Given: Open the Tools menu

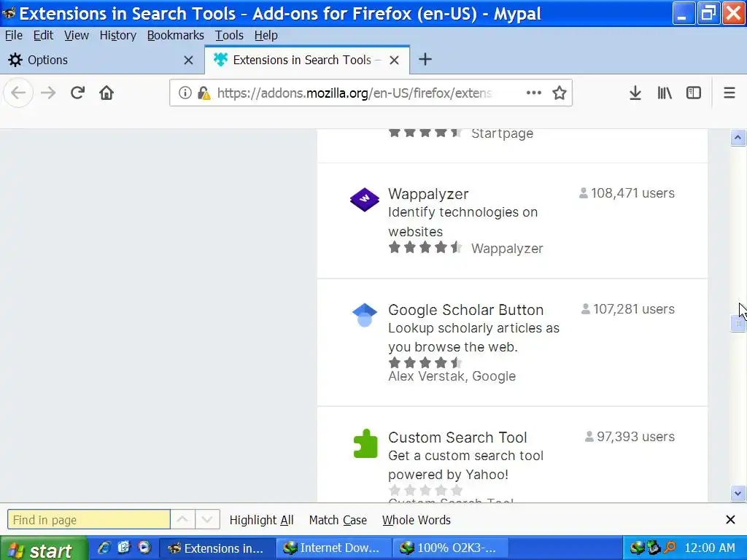Looking at the screenshot, I should point(229,35).
